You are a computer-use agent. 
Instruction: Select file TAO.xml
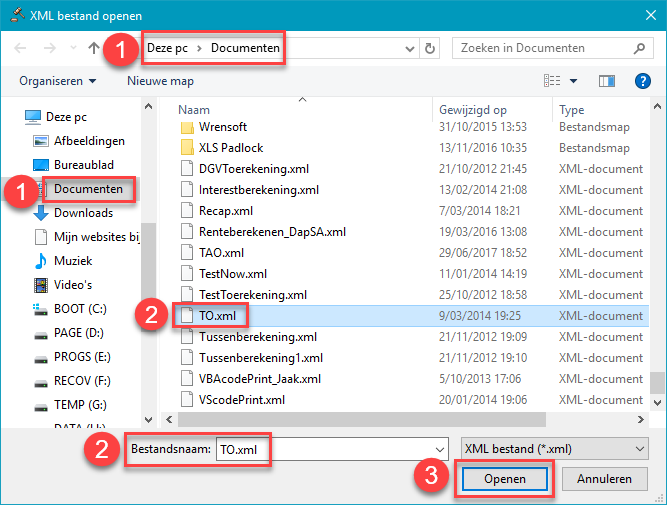pyautogui.click(x=221, y=253)
